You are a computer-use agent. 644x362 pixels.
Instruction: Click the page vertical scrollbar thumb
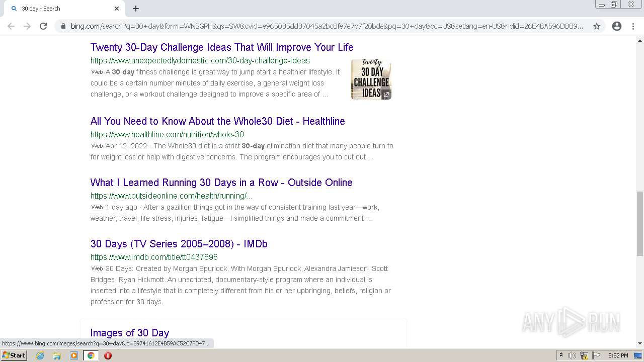coord(640,224)
